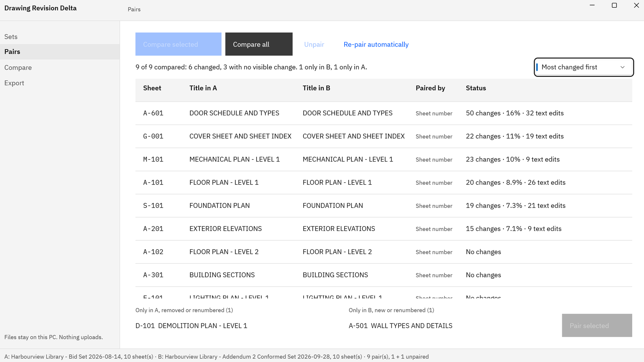This screenshot has height=362, width=644.
Task: Click the Title in B column header
Action: coord(316,88)
